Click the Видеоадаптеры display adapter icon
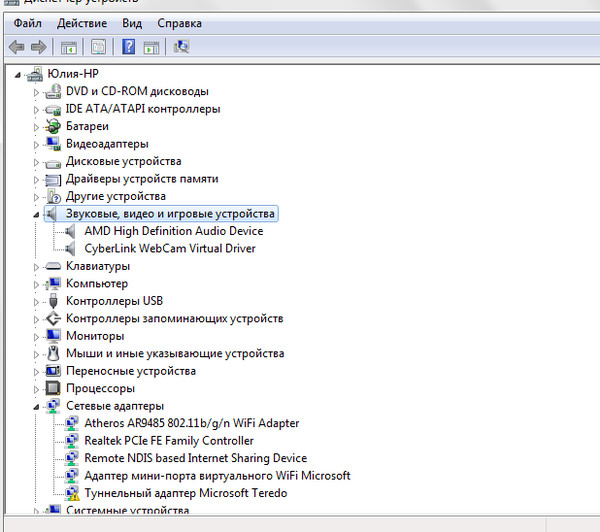600x532 pixels. pos(53,144)
